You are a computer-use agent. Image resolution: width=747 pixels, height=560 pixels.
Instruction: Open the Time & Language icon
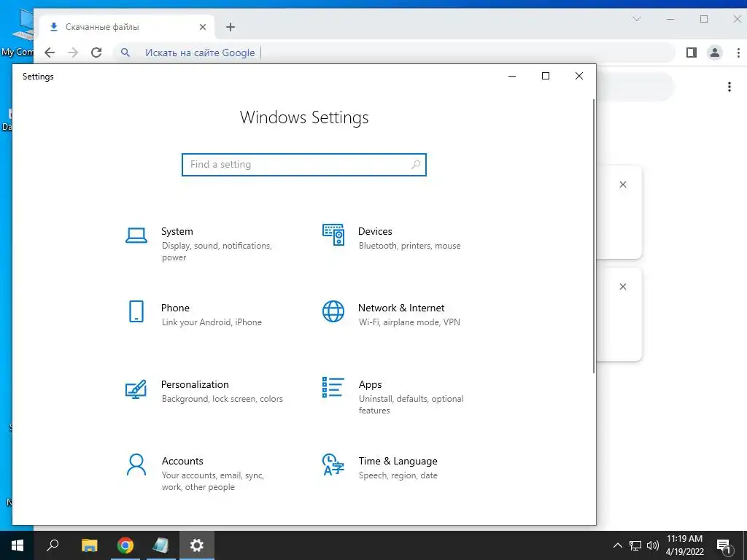click(x=333, y=464)
